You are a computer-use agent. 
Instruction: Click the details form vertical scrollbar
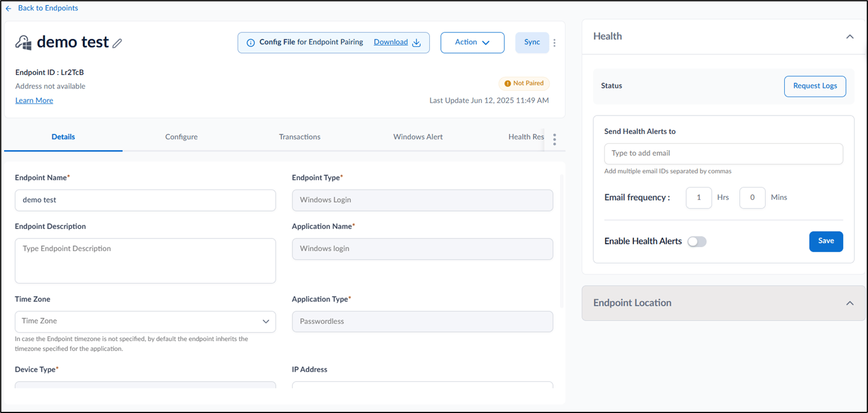click(x=562, y=240)
